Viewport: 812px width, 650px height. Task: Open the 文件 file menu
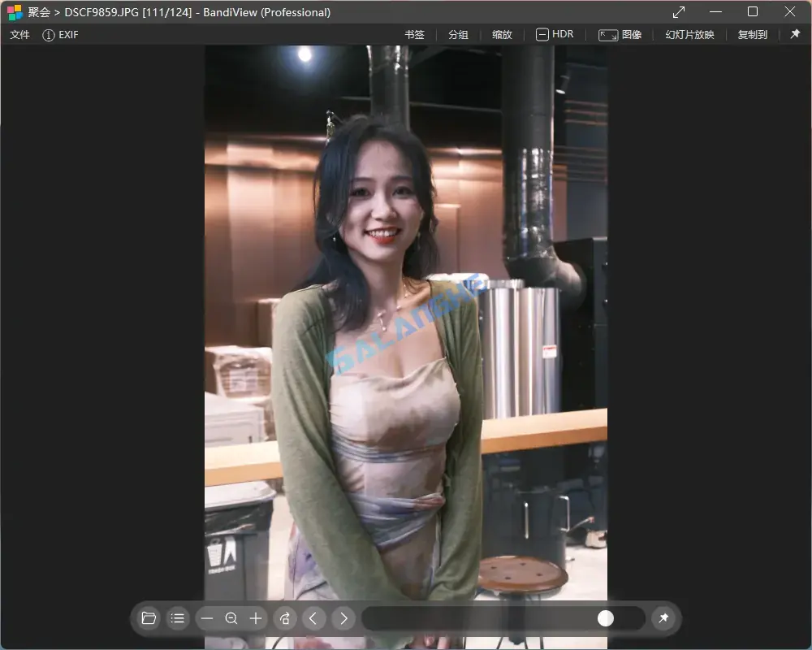(19, 35)
